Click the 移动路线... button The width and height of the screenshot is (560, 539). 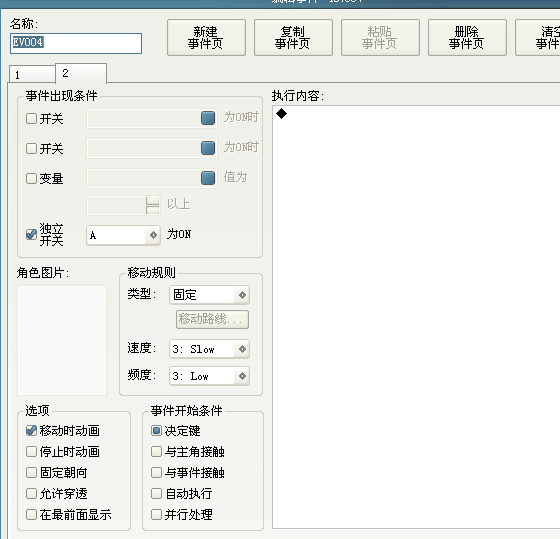212,319
